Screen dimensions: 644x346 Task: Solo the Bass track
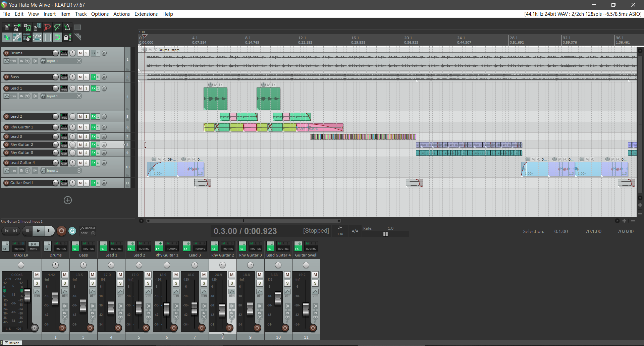(x=86, y=77)
